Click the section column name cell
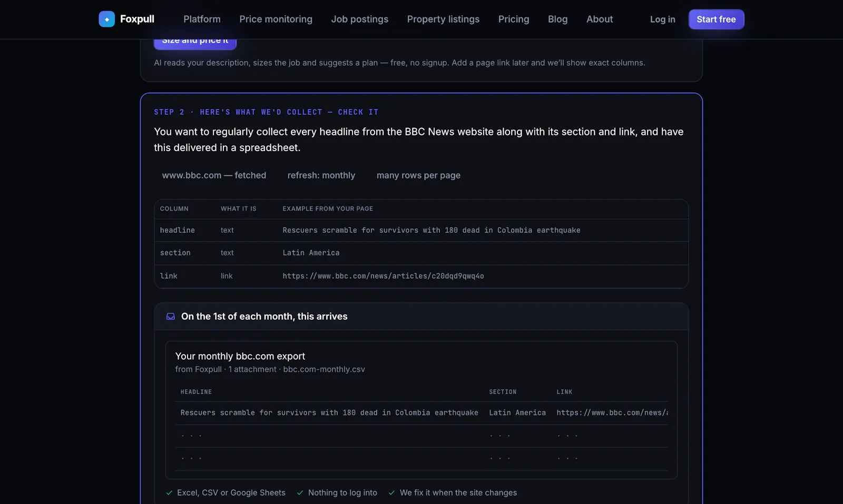The image size is (843, 504). 175,253
